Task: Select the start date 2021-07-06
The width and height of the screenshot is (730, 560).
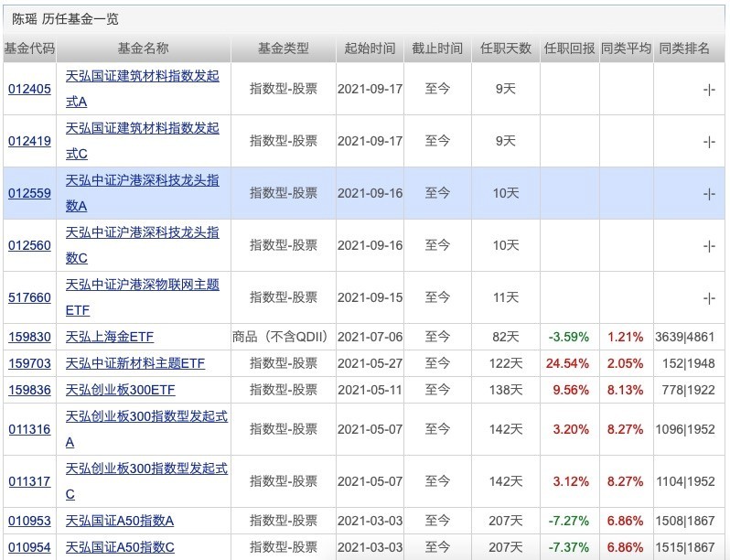Action: click(370, 337)
